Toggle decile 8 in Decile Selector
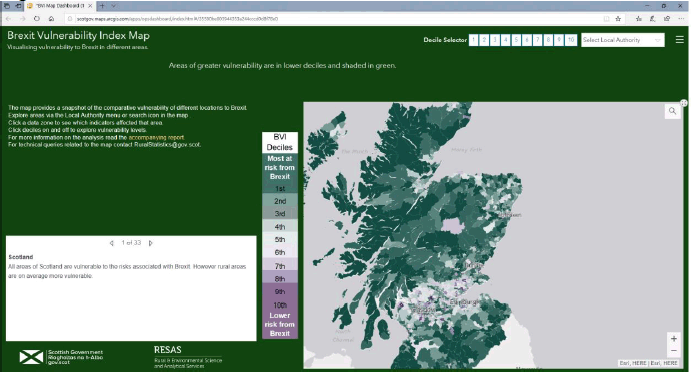The image size is (691, 373). [548, 40]
